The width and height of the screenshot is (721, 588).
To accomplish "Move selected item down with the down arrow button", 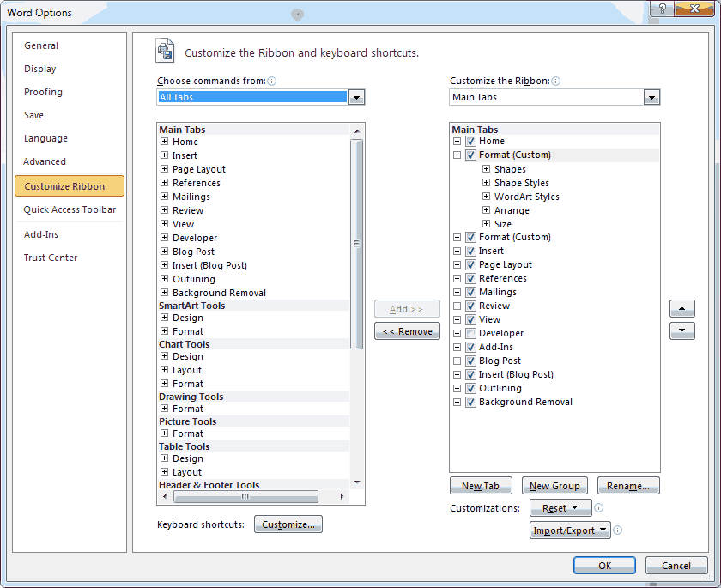I will click(x=682, y=330).
